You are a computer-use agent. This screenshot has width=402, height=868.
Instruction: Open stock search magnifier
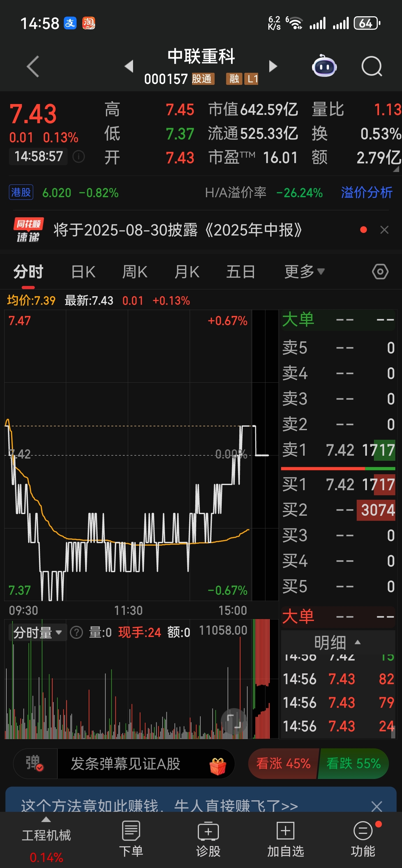372,66
